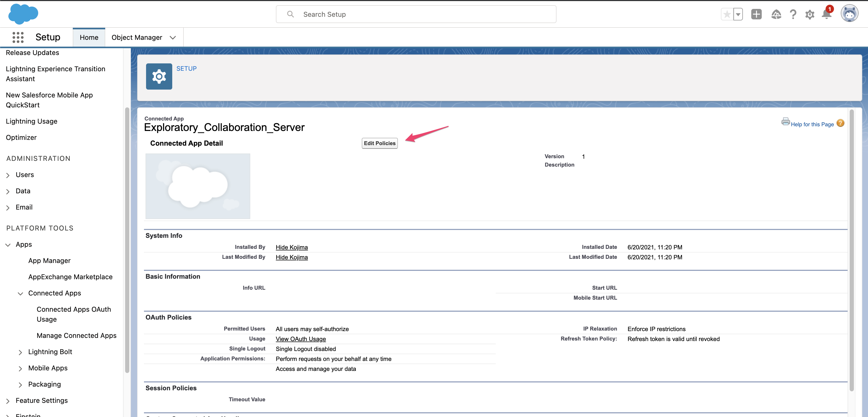Viewport: 868px width, 417px height.
Task: Click the 'Enforce IP restrictions' value
Action: (656, 329)
